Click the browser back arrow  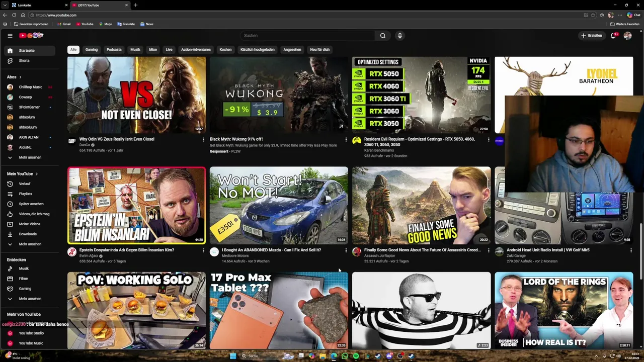5,15
